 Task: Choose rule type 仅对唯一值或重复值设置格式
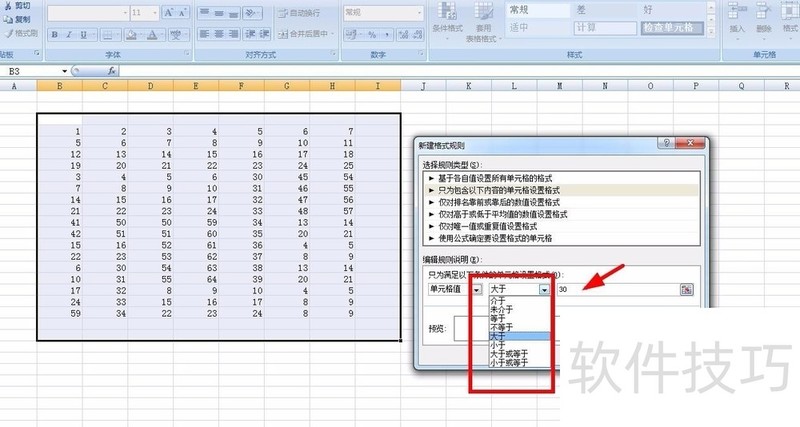pyautogui.click(x=561, y=226)
